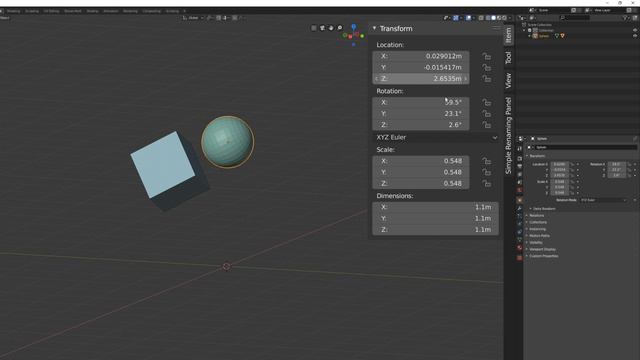Expand the Relations panel in properties
This screenshot has height=360, width=640.
(535, 216)
